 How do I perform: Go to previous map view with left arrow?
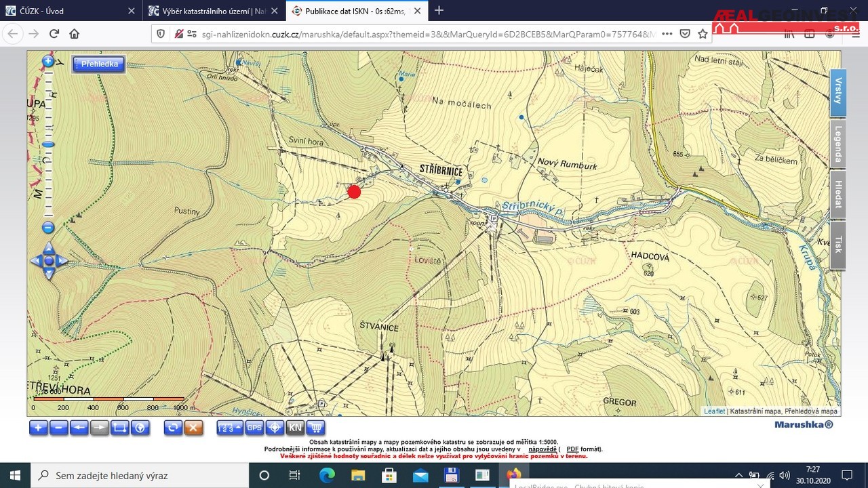pyautogui.click(x=79, y=428)
